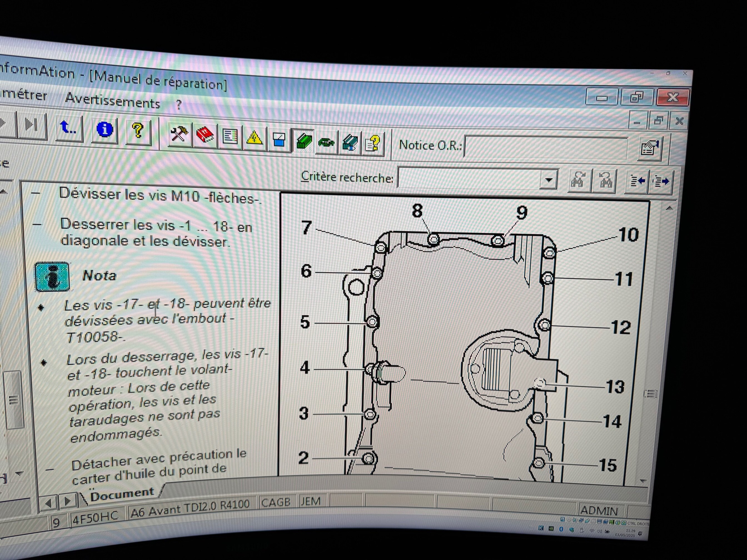Click the green car vehicle icon
747x560 pixels.
coord(326,142)
